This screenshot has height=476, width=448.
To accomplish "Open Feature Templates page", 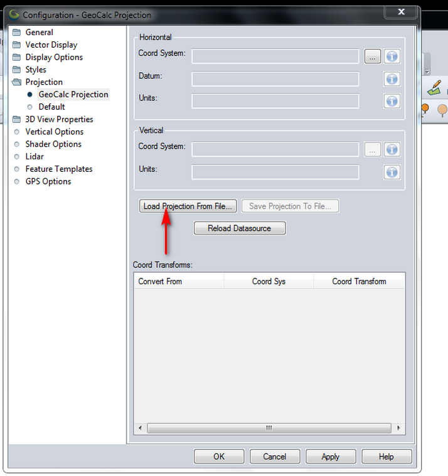I will click(59, 169).
